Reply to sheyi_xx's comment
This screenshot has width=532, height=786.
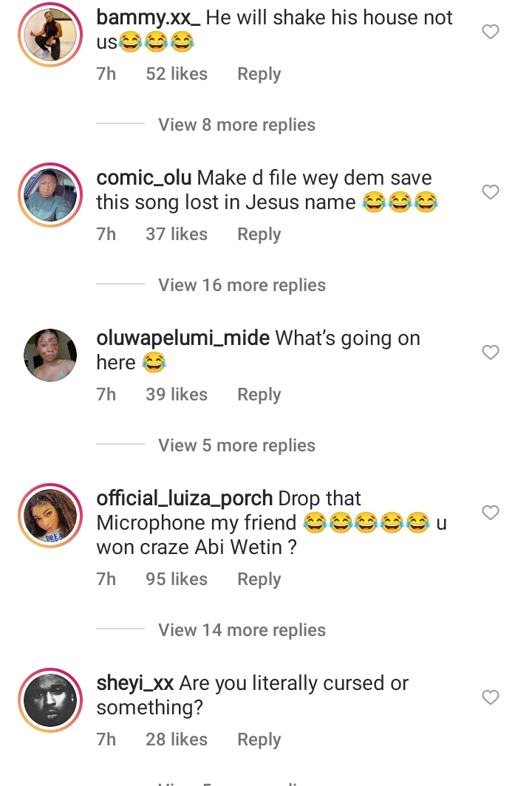pyautogui.click(x=259, y=739)
